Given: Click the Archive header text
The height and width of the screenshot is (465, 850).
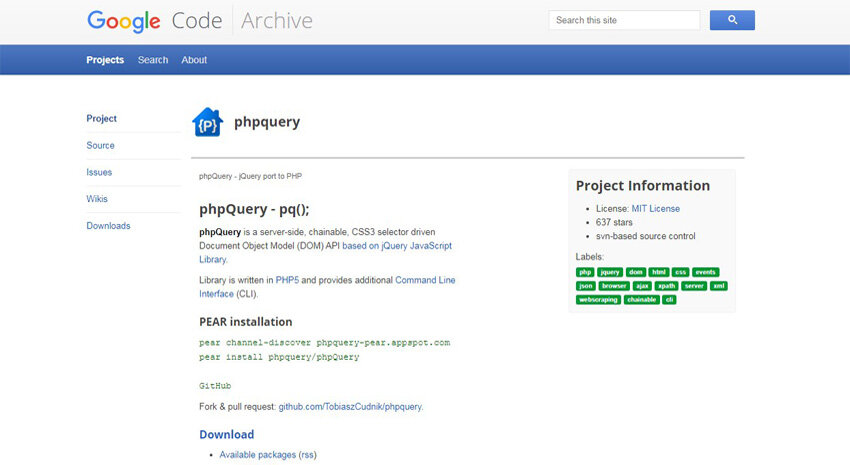Looking at the screenshot, I should pos(277,21).
